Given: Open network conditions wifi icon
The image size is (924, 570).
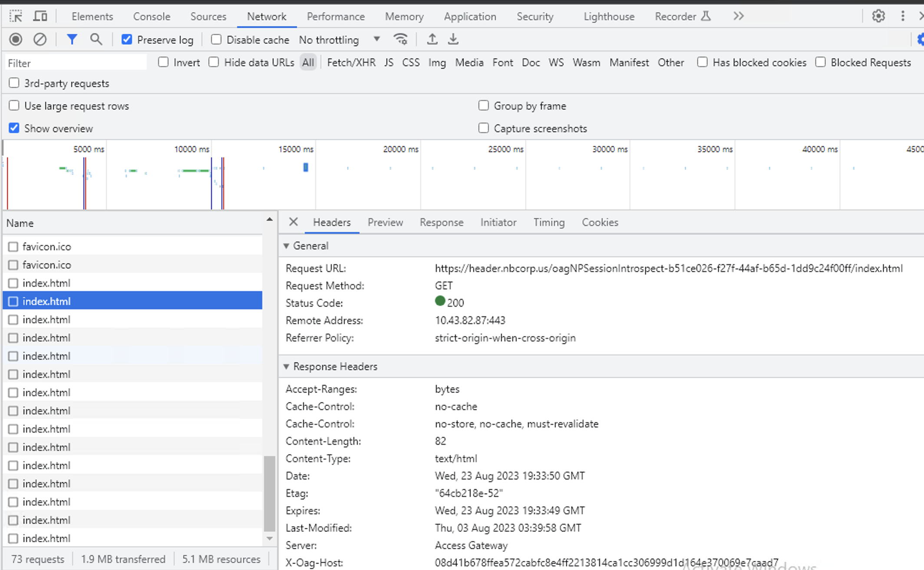Looking at the screenshot, I should click(x=400, y=40).
